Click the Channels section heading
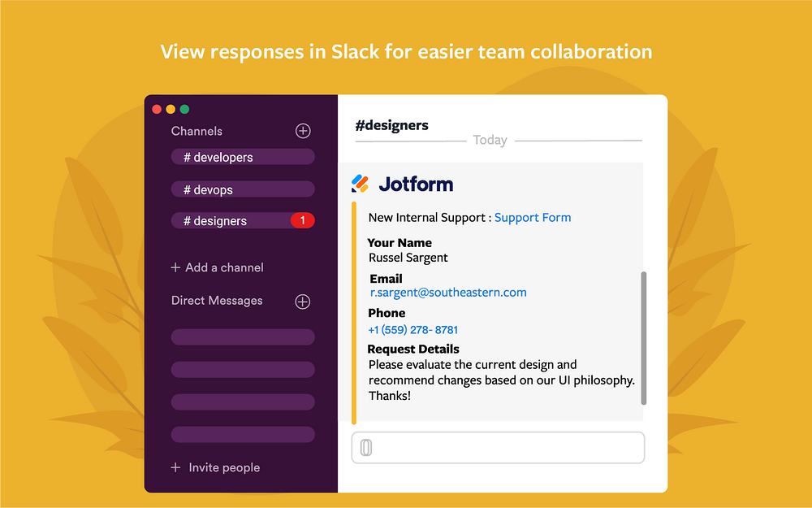812x508 pixels. tap(197, 131)
